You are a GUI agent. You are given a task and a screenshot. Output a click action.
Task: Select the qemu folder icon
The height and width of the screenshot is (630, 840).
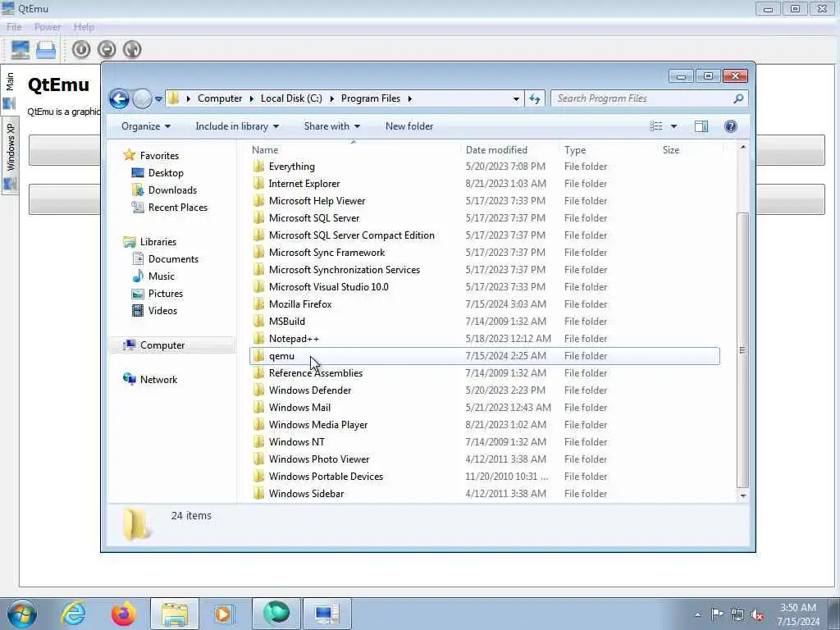click(x=258, y=356)
